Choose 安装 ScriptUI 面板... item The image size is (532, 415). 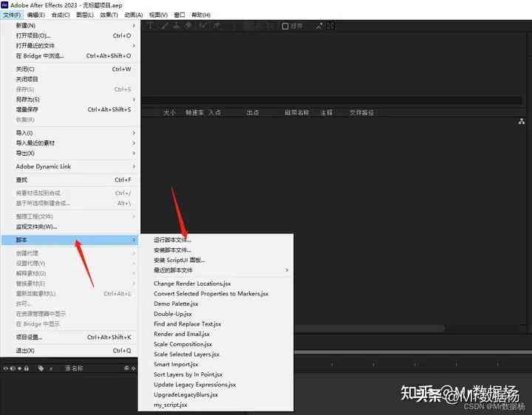(216, 260)
